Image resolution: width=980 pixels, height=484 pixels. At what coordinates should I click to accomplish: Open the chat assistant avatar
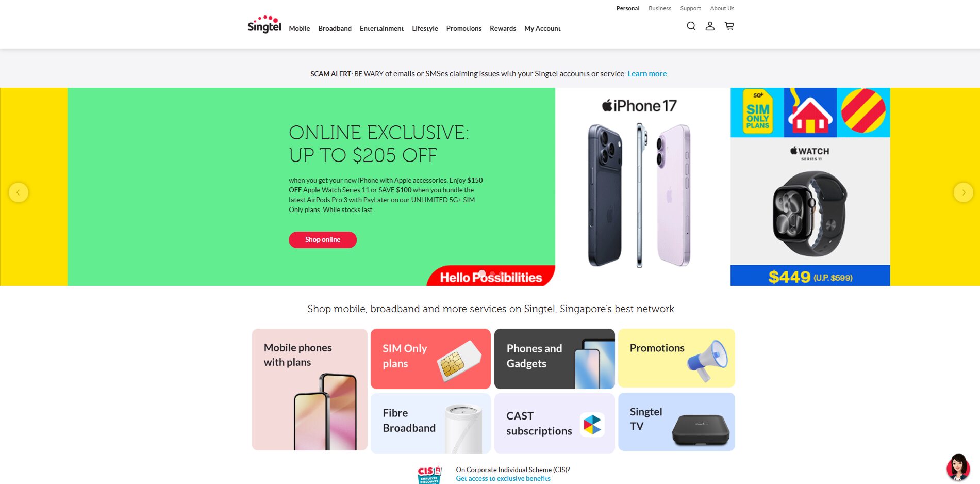pyautogui.click(x=958, y=467)
